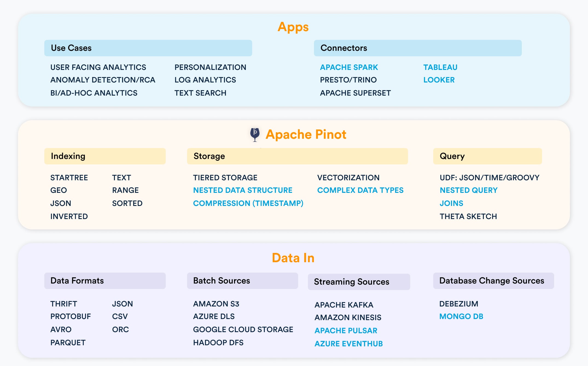Click 'HADOOP DFS' batch source
Viewport: 588px width, 366px height.
point(218,343)
